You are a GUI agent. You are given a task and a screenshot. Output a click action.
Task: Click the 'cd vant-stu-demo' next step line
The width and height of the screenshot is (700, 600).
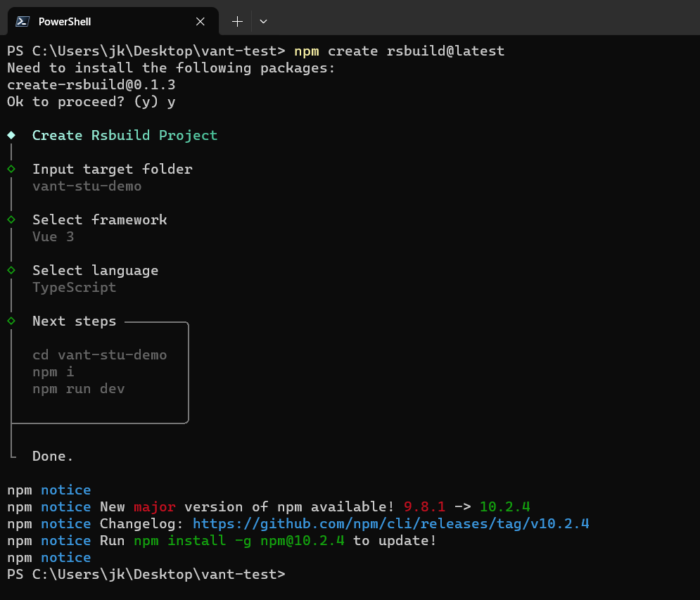[x=99, y=355]
